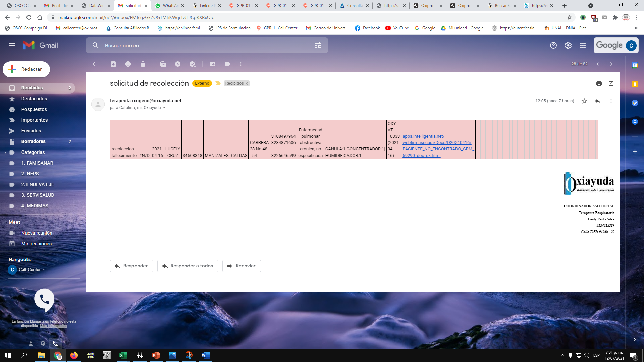Go back to inbox with the back arrow

(x=95, y=64)
